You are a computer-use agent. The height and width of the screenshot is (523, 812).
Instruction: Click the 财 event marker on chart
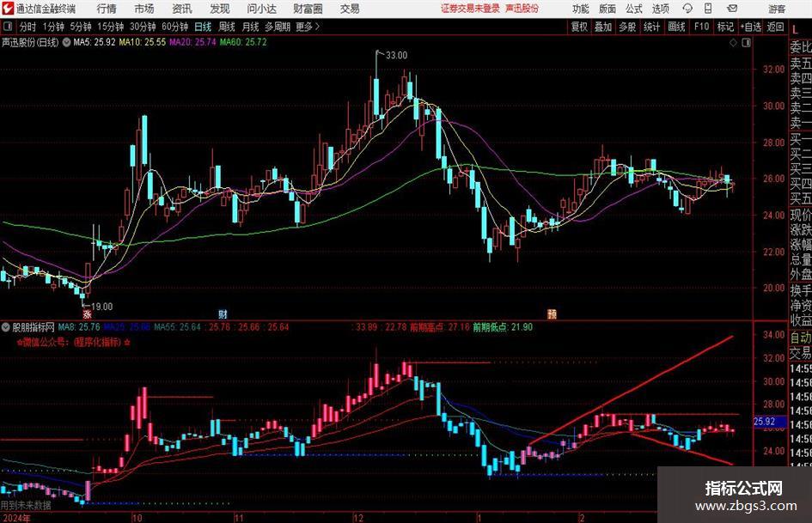(223, 313)
